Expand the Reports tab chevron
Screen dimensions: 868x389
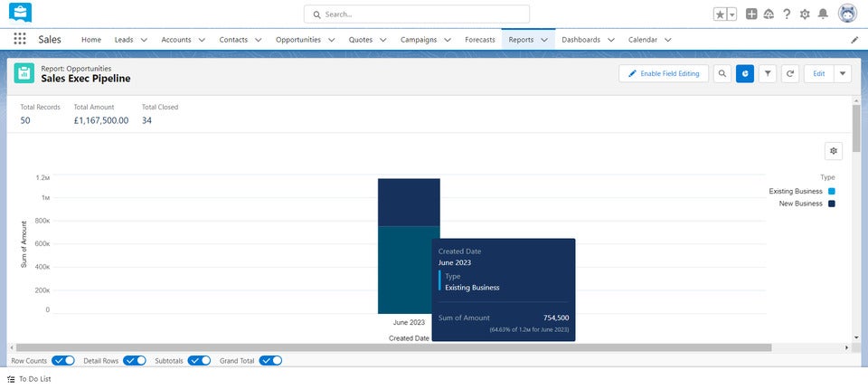pos(544,40)
